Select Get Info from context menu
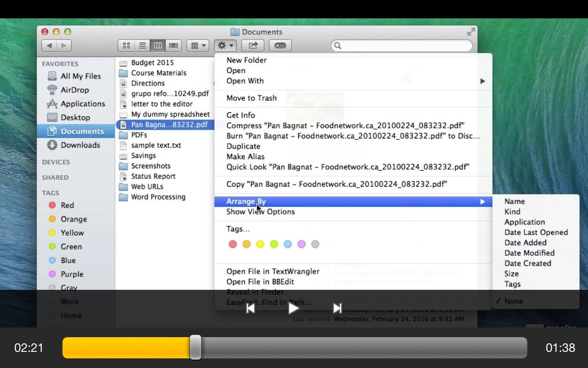Viewport: 588px width, 368px height. (x=240, y=115)
